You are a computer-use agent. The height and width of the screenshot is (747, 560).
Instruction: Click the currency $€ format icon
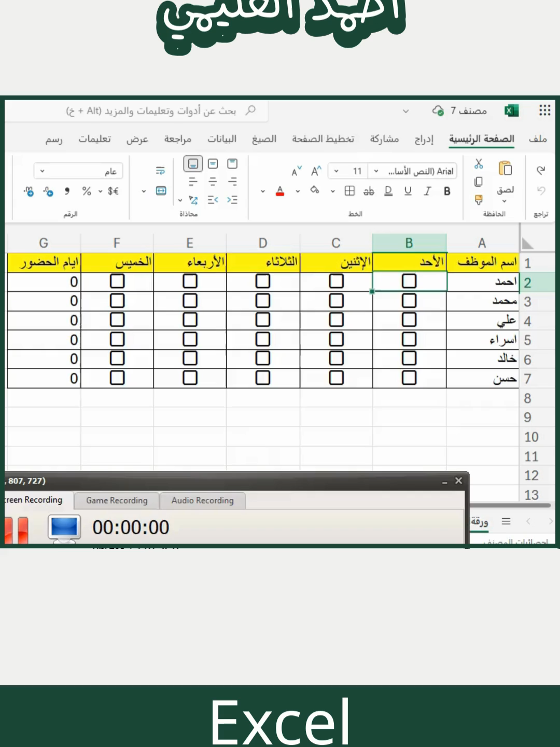click(x=113, y=191)
